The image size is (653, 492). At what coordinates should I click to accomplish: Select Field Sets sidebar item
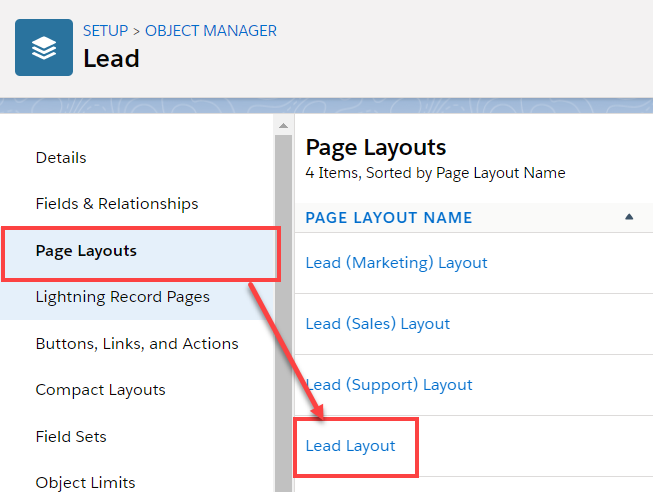tap(71, 436)
